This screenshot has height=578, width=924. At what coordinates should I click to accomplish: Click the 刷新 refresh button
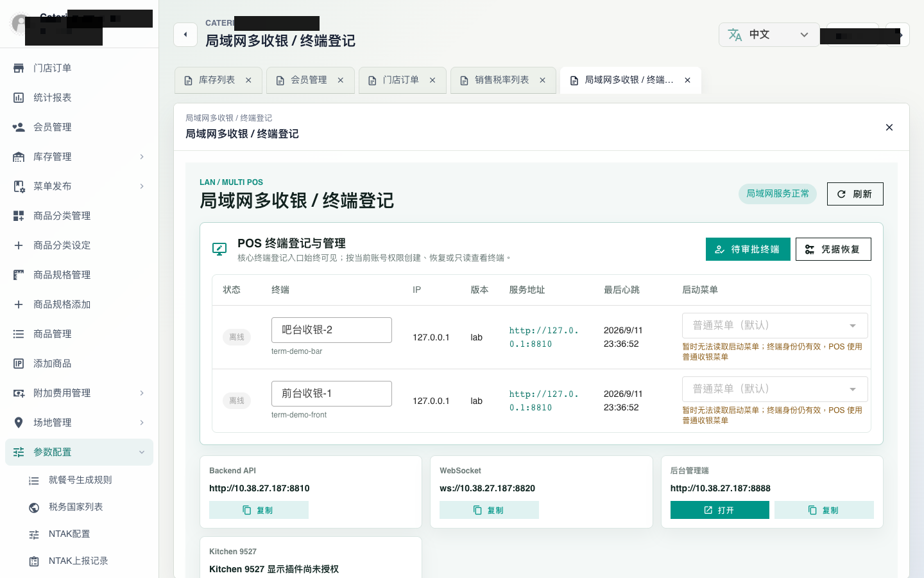tap(855, 194)
